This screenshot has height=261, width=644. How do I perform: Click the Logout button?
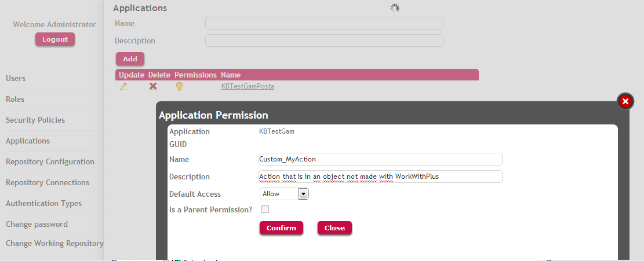tap(55, 39)
